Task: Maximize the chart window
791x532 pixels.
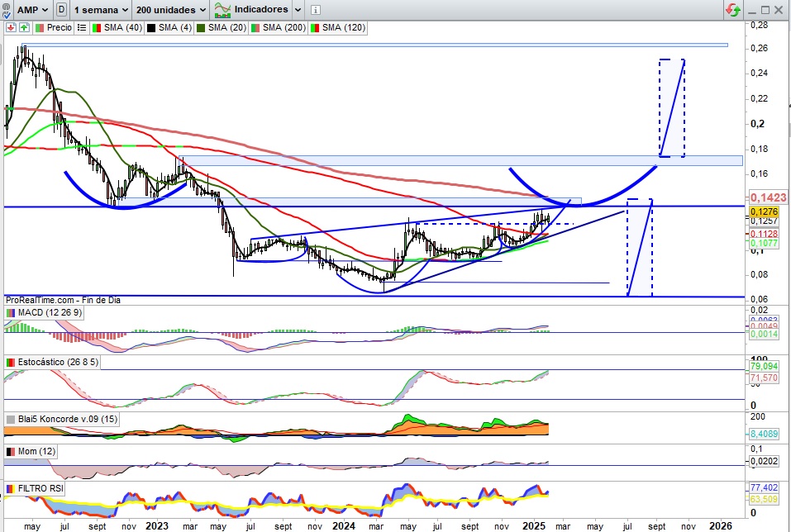Action: (765, 10)
